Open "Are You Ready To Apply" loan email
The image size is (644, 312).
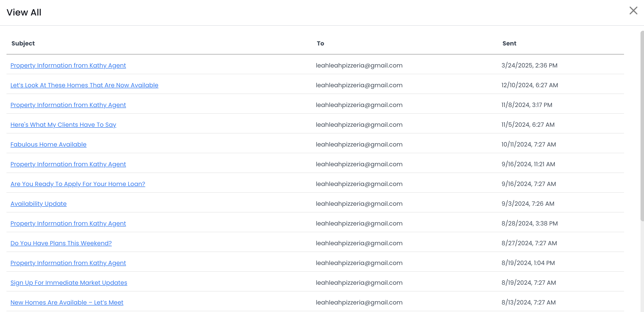coord(78,184)
